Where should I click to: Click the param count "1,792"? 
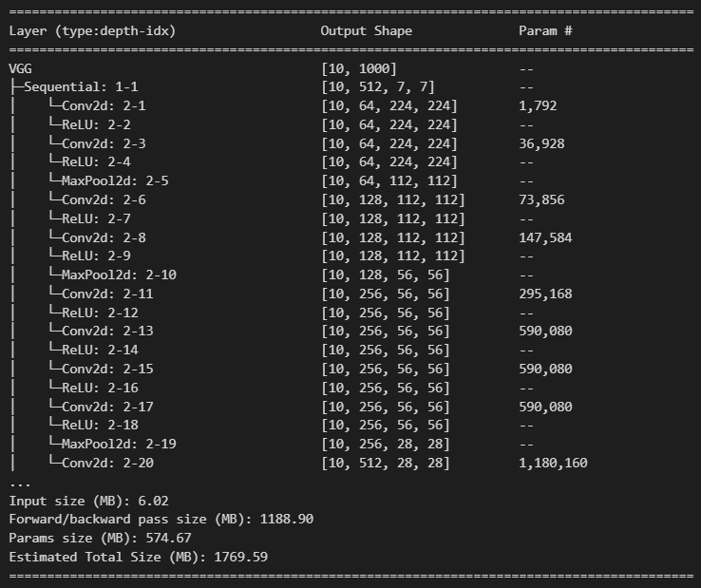(538, 105)
